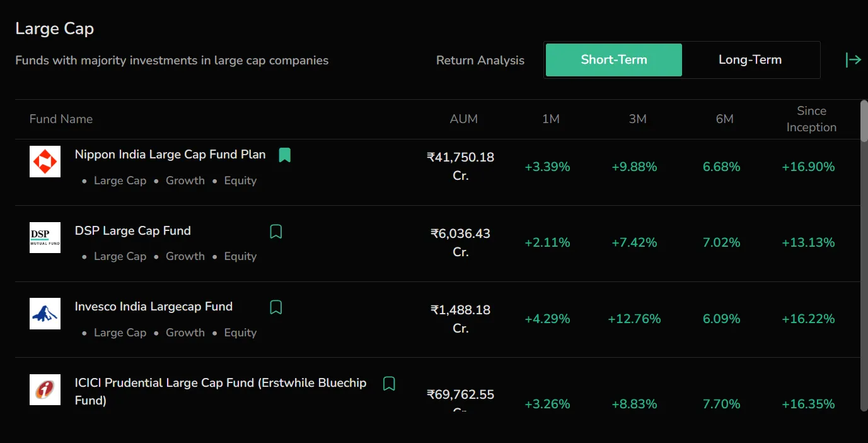The width and height of the screenshot is (868, 443).
Task: Click the Invesco AUM value ₹1,488.18 Cr.
Action: coord(461,319)
